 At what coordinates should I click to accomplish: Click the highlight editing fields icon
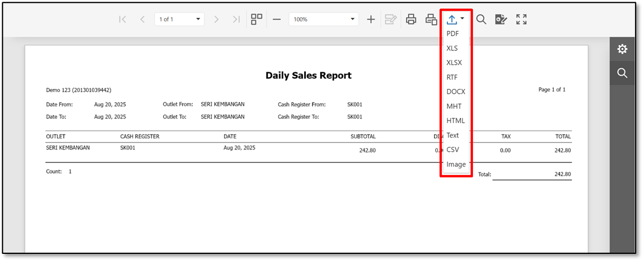(x=390, y=20)
